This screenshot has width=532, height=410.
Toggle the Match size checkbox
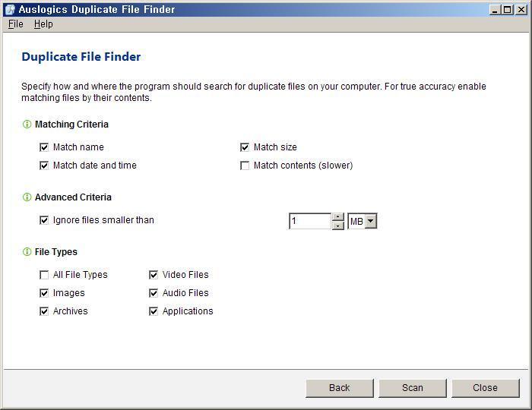click(x=245, y=147)
